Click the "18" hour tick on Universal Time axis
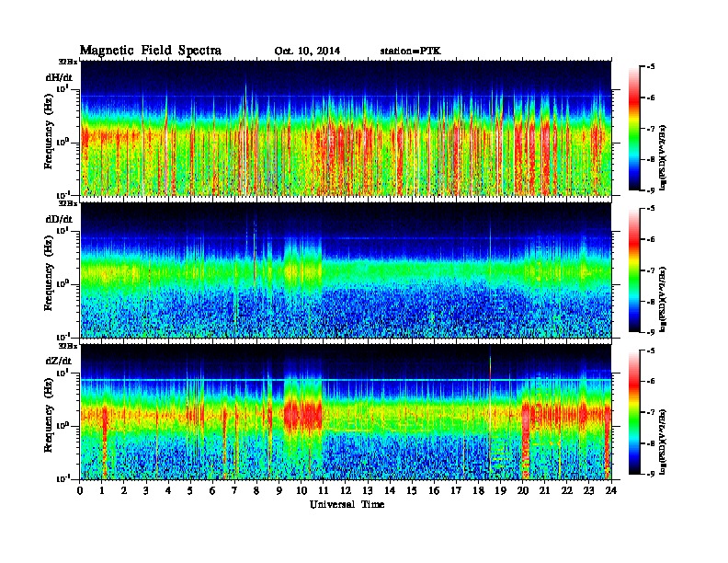The height and width of the screenshot is (563, 728). (478, 490)
